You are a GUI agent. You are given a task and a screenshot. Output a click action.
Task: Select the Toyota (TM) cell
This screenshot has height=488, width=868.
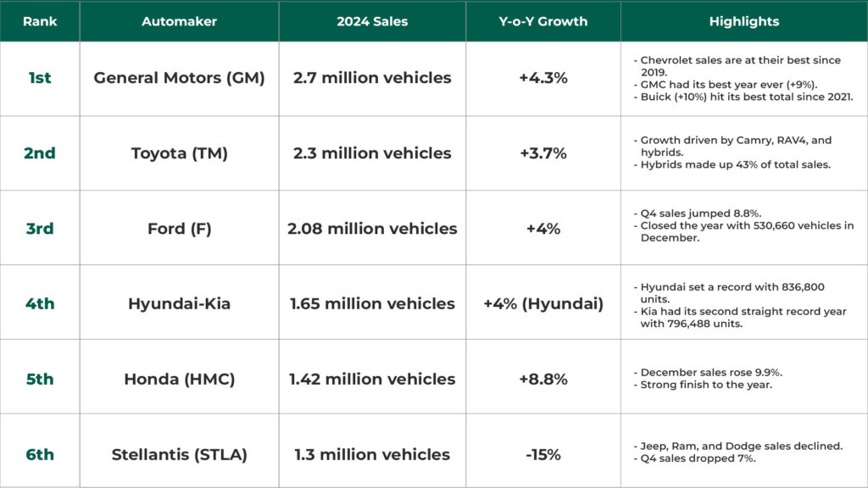tap(178, 152)
